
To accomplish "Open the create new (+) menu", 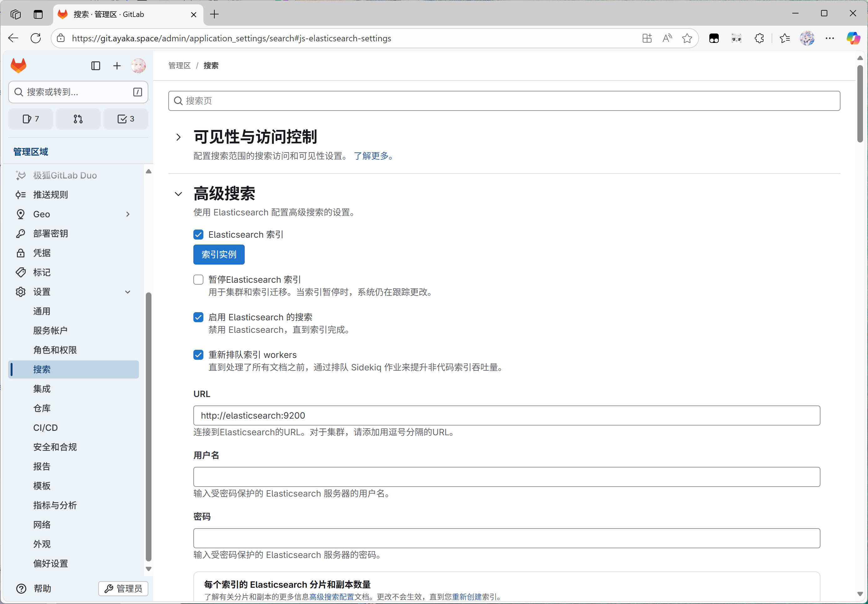I will [117, 66].
